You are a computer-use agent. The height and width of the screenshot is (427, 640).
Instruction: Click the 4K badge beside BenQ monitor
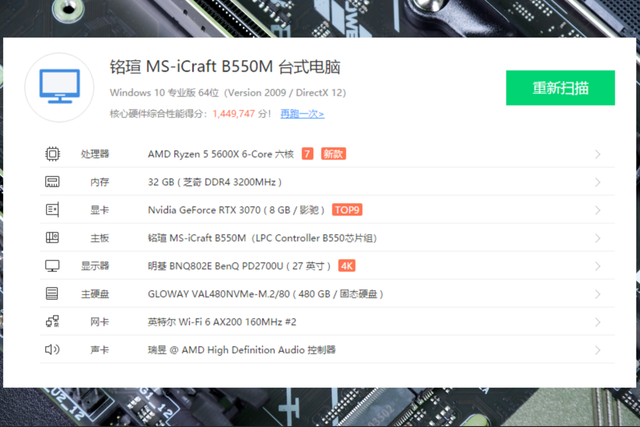pyautogui.click(x=347, y=266)
